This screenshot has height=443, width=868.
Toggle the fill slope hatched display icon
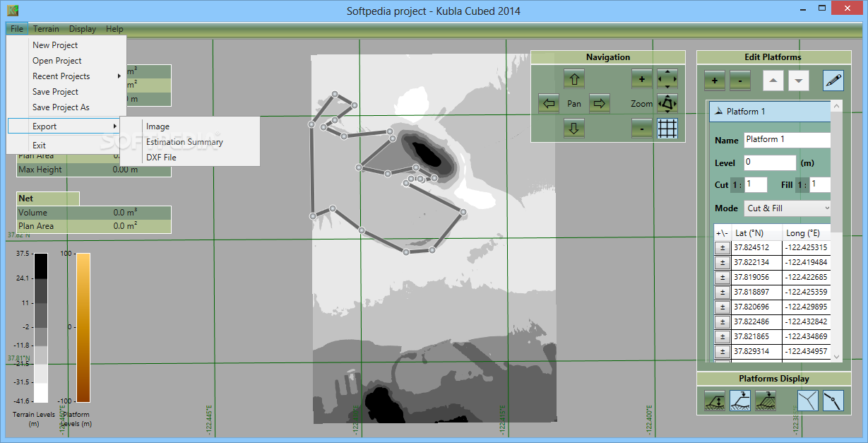pyautogui.click(x=766, y=401)
